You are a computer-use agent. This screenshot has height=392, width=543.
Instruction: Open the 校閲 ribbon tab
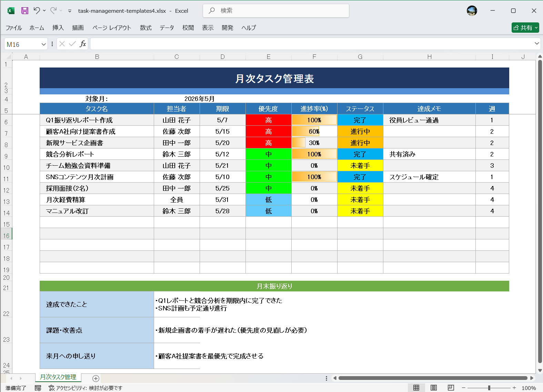tap(188, 28)
